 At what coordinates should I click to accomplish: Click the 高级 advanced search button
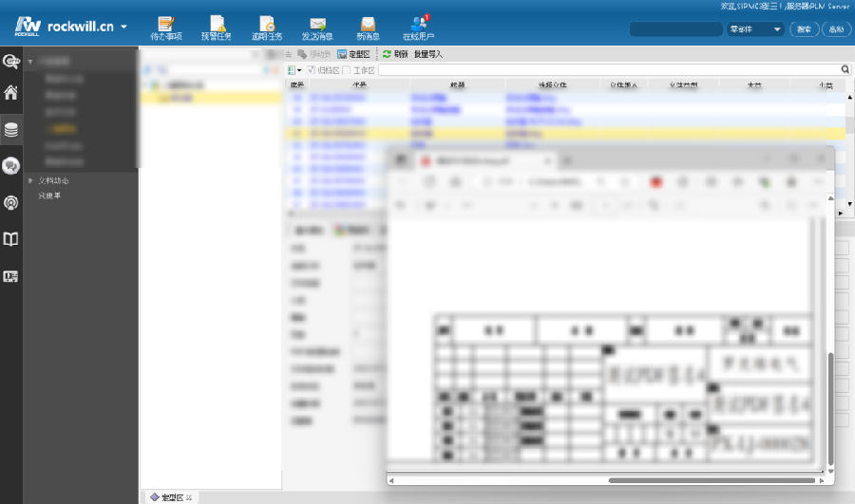click(836, 28)
